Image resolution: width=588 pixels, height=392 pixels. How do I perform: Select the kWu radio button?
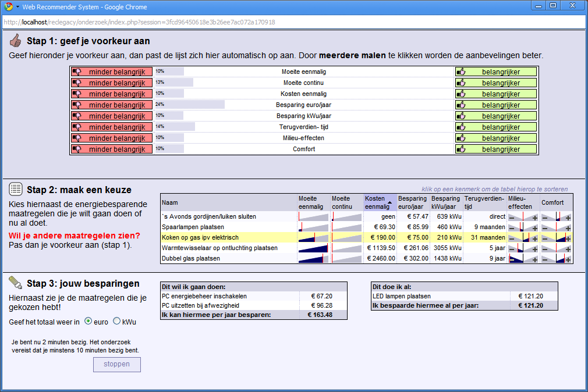[x=116, y=321]
